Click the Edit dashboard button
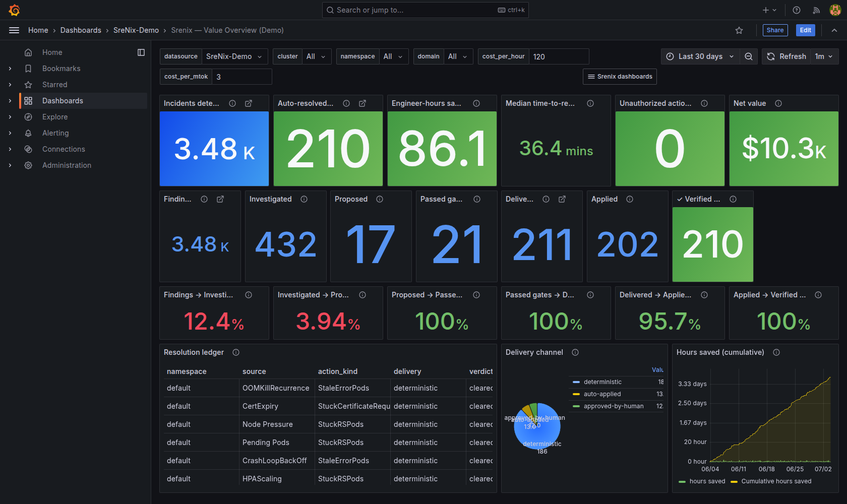 point(806,30)
